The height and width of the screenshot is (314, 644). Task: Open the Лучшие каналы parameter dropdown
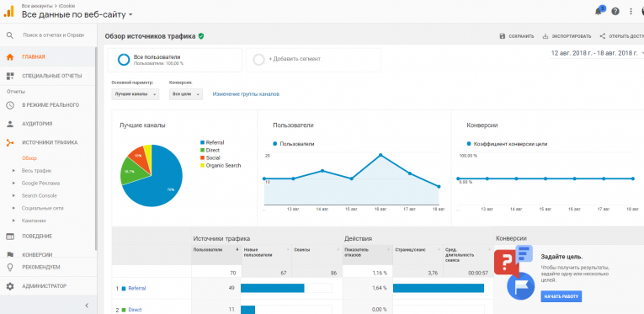click(136, 94)
